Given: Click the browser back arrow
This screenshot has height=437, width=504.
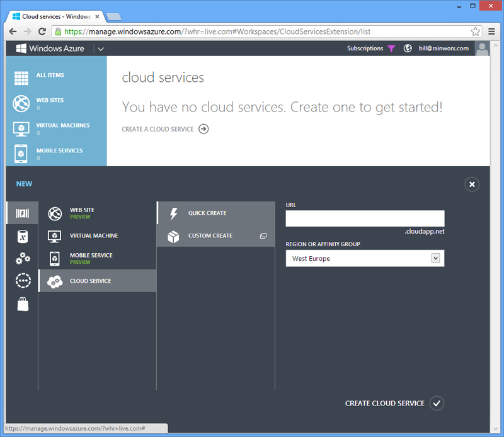Looking at the screenshot, I should point(13,31).
